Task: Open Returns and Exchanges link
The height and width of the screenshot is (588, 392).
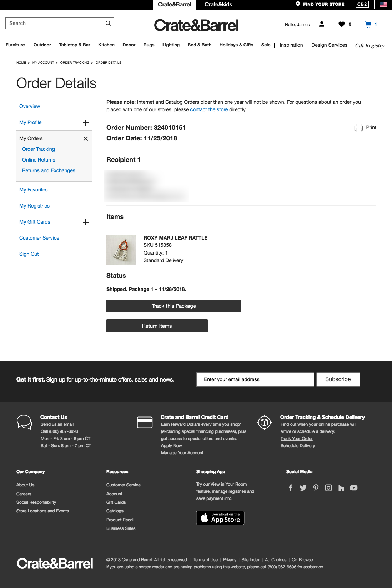Action: click(x=49, y=170)
